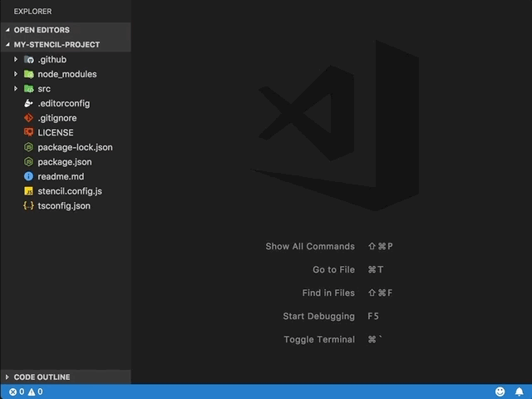The height and width of the screenshot is (399, 532).
Task: Click the Start Debugging hint
Action: [319, 316]
